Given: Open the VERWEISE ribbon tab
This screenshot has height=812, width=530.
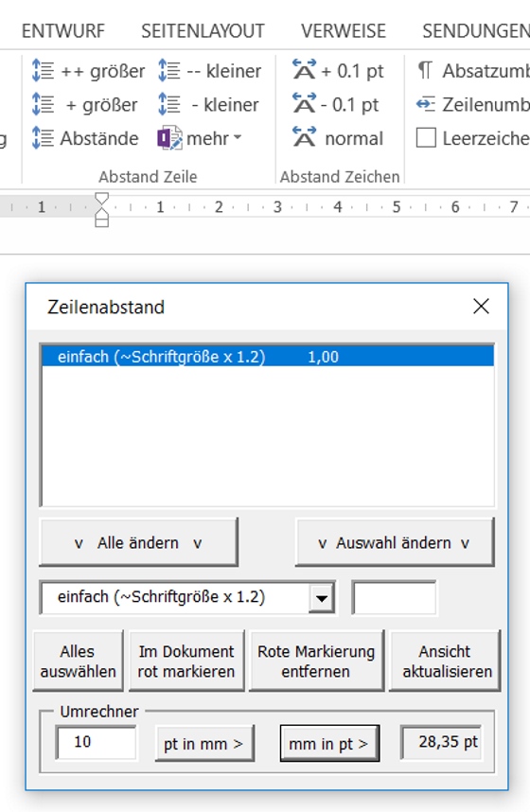Looking at the screenshot, I should pyautogui.click(x=344, y=31).
